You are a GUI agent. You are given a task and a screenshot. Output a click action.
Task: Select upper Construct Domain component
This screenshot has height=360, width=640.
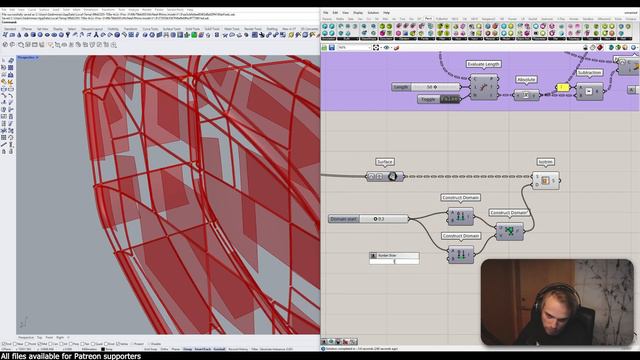point(460,217)
